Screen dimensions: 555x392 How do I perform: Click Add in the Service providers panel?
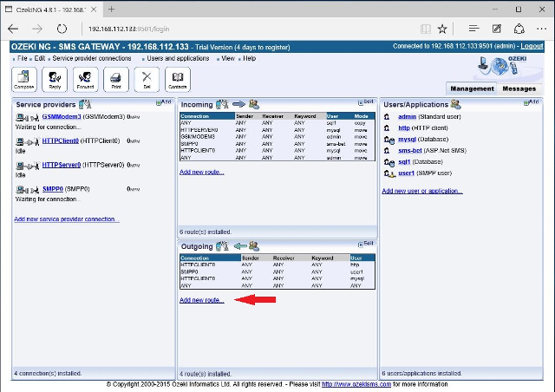[164, 102]
